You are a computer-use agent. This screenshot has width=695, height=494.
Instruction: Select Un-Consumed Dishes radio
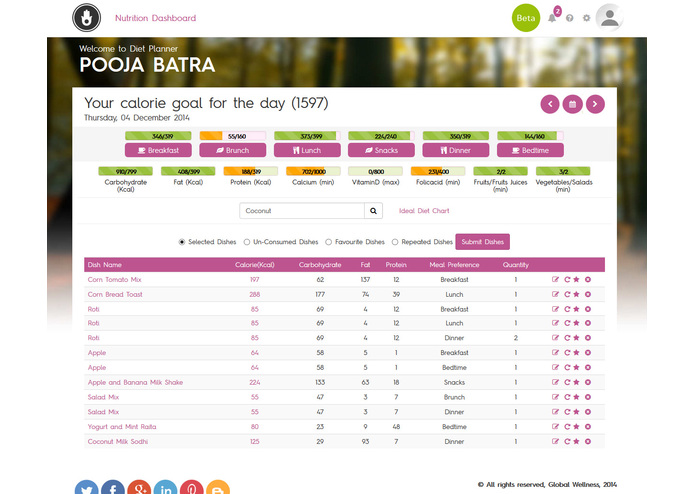[247, 242]
